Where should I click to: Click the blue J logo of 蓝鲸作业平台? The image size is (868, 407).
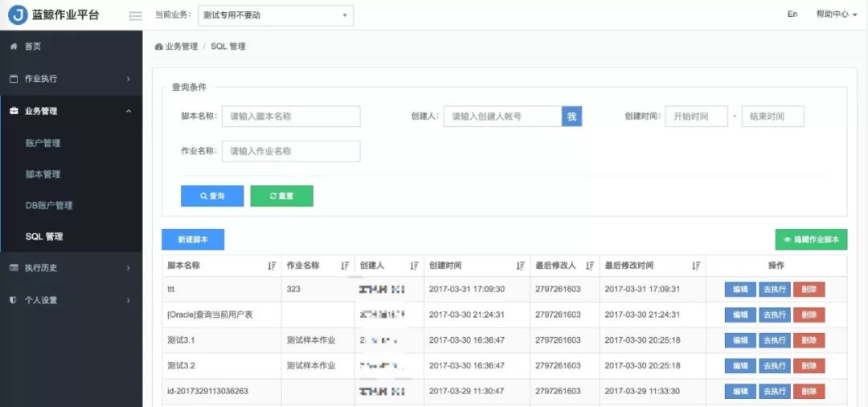click(x=18, y=15)
